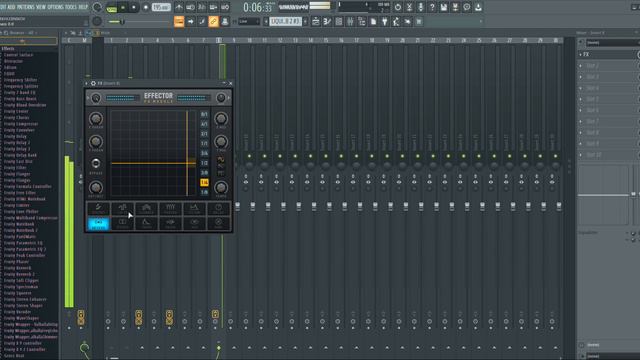Select the Distortion effect in Effector
Screen dimensions: 640x360
tap(98, 209)
